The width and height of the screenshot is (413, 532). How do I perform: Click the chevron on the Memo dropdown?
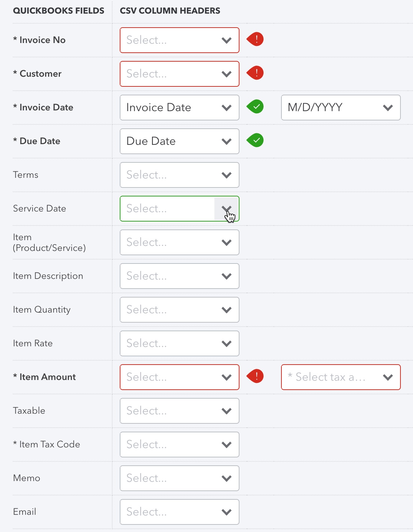[x=226, y=478]
